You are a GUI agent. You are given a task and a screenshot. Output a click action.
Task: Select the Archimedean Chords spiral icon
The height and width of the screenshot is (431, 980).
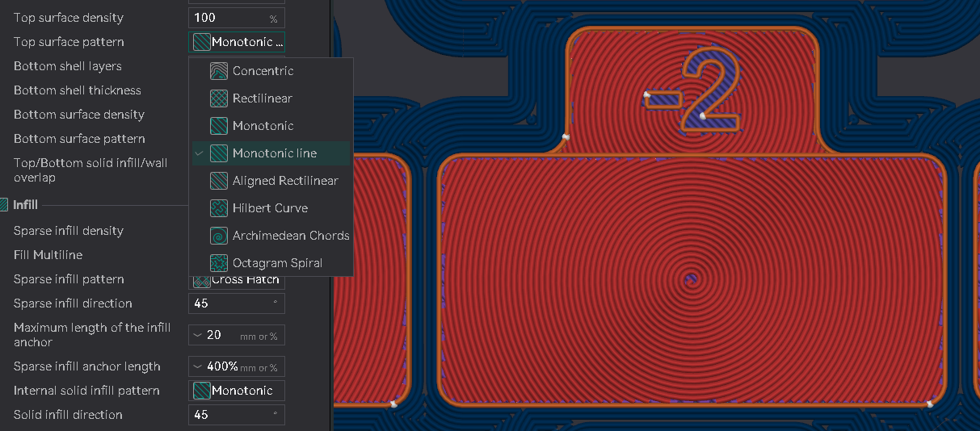point(218,236)
